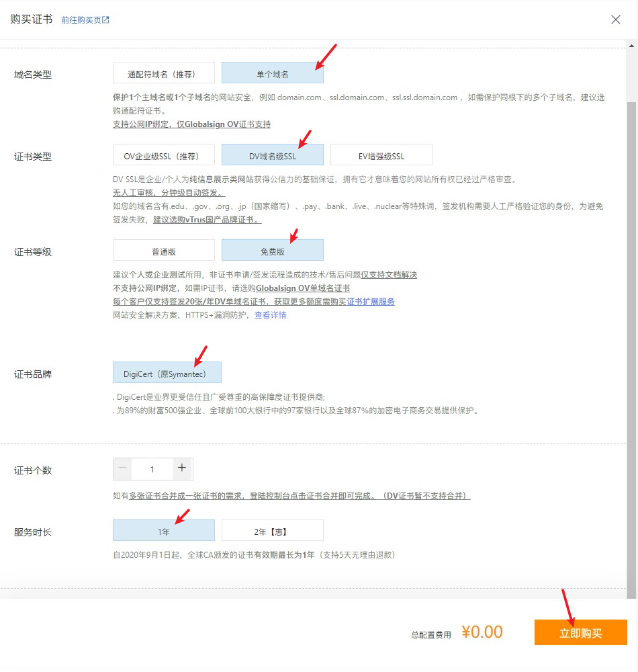The width and height of the screenshot is (638, 672).
Task: Choose OV企业级SSL（推荐）certificate type
Action: (x=163, y=154)
